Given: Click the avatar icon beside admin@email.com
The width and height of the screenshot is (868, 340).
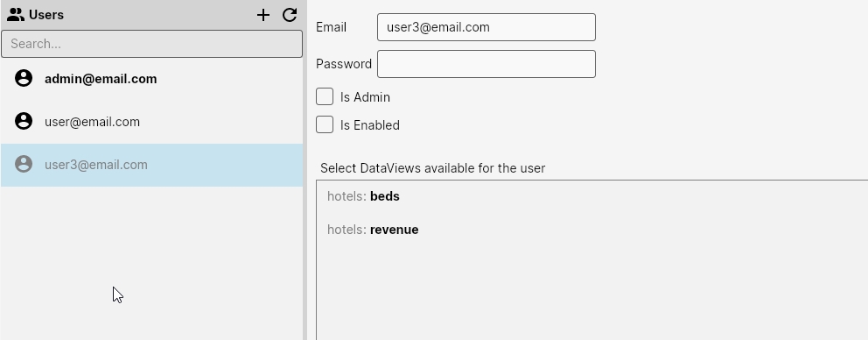Looking at the screenshot, I should tap(24, 78).
